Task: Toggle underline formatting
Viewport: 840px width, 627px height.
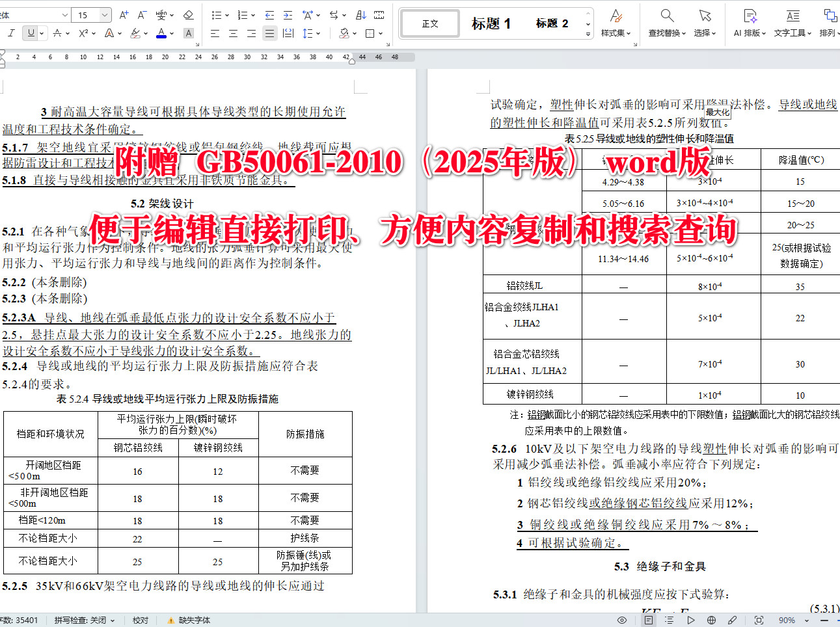Action: point(31,34)
